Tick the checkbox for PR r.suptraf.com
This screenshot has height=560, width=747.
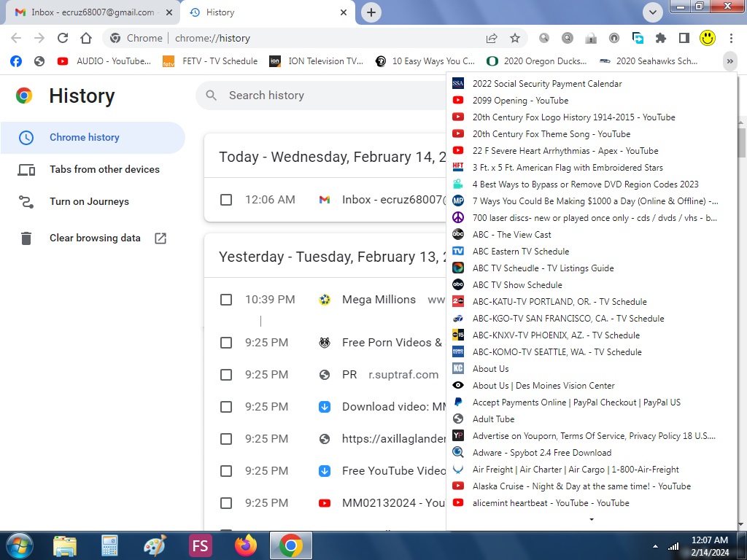click(x=226, y=375)
